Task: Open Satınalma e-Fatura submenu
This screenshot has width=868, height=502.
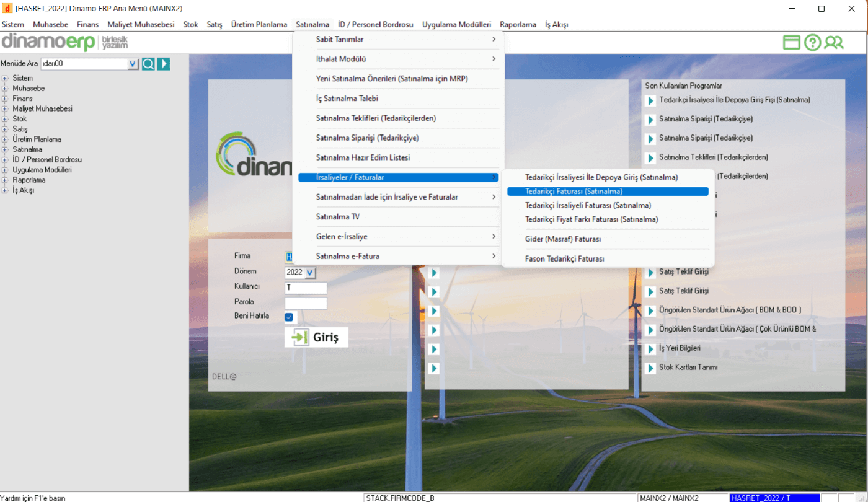Action: coord(399,257)
